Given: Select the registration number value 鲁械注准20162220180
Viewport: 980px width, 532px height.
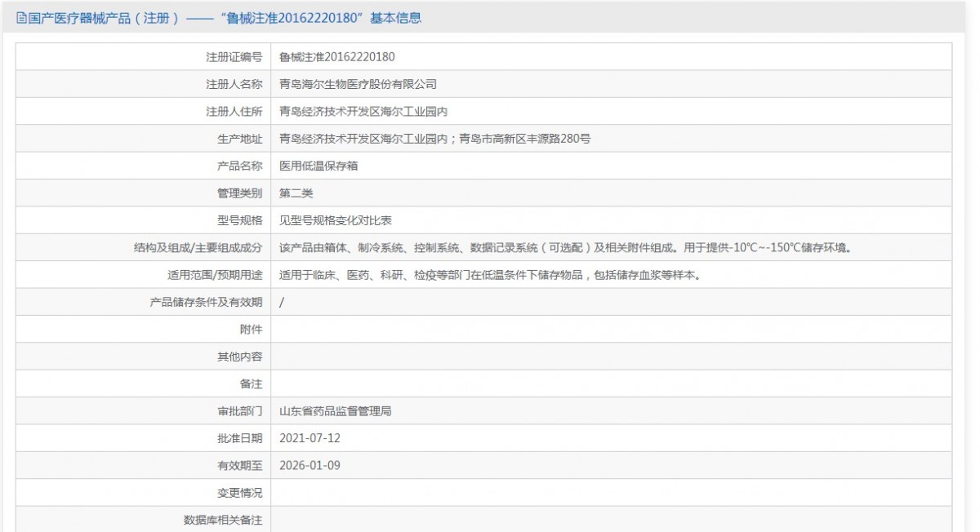Looking at the screenshot, I should (x=337, y=56).
